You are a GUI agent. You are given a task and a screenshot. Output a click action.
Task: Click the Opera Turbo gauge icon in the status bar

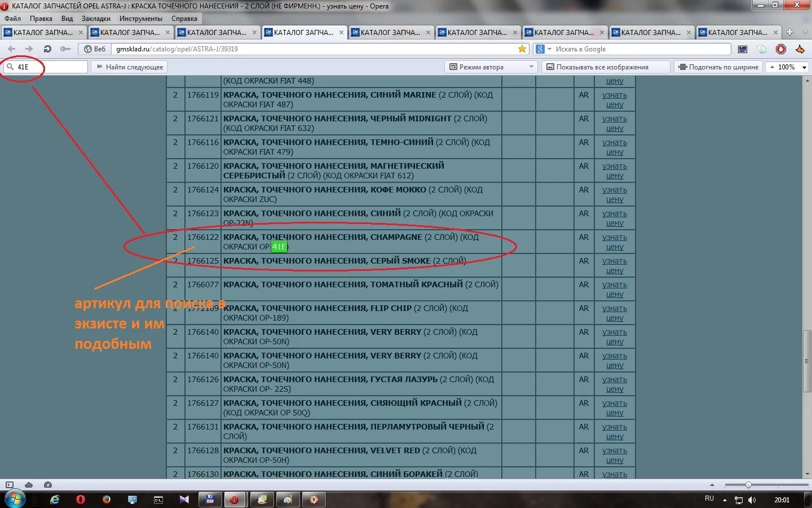[48, 485]
